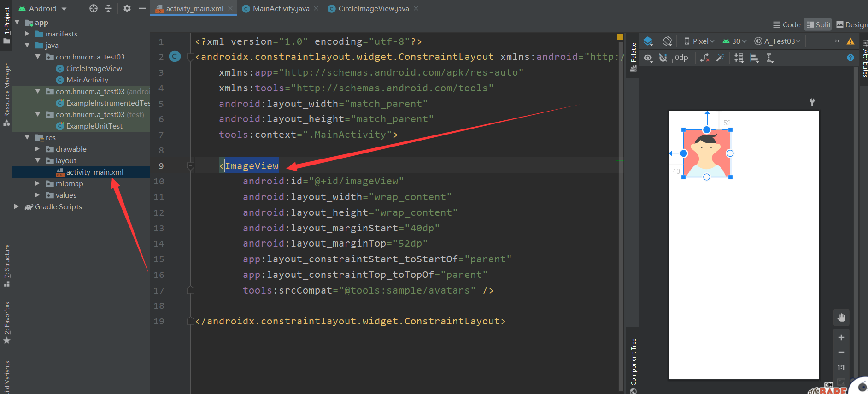Expand Gradle Scripts node
This screenshot has height=394, width=868.
pyautogui.click(x=17, y=206)
